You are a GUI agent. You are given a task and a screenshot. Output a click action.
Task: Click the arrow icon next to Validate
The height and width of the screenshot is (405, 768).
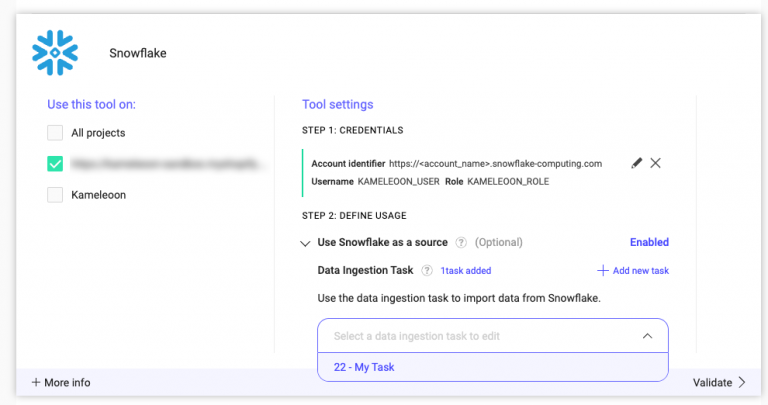(742, 382)
